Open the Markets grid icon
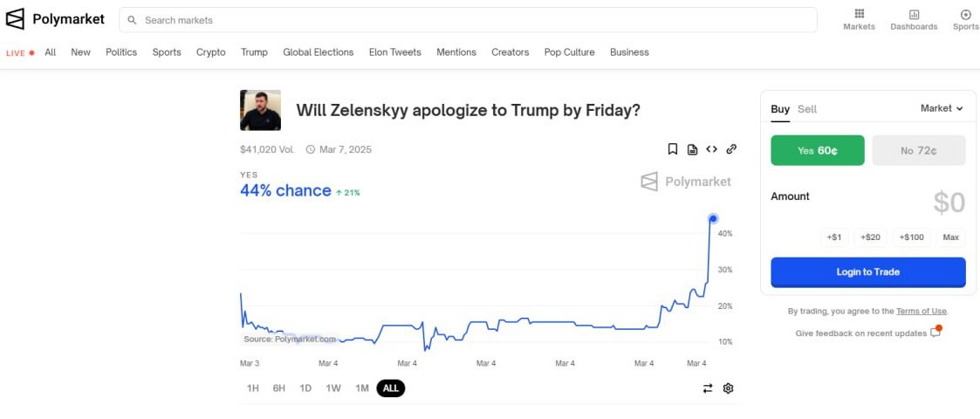980x419 pixels. tap(859, 14)
